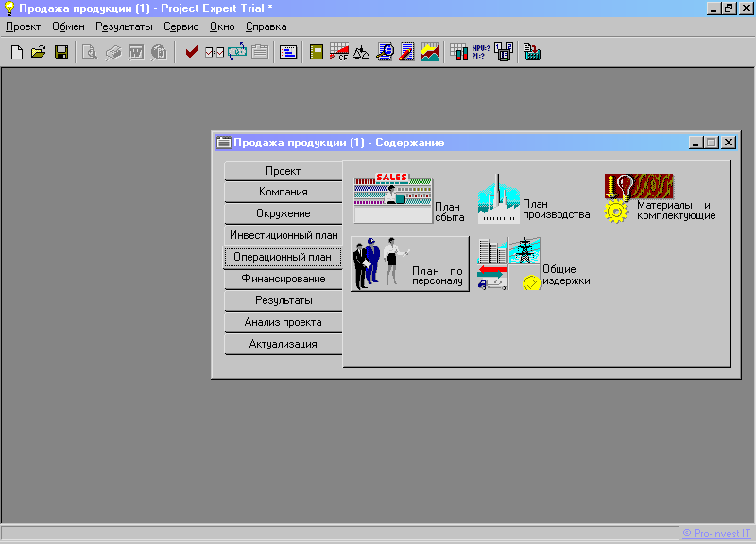Click the Содержание window title icon
Screen dimensions: 756x544
223,143
